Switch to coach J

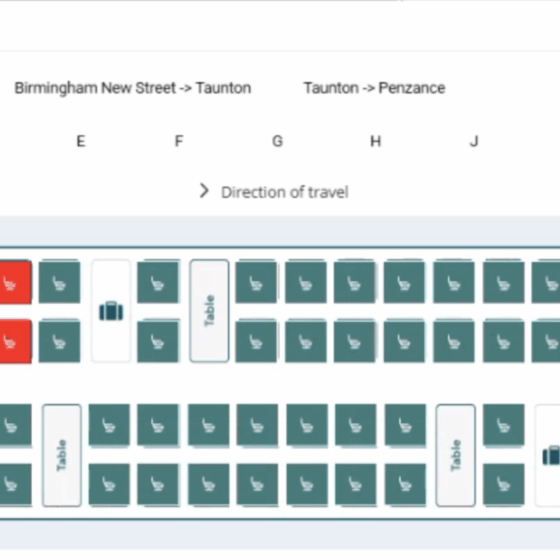point(474,141)
